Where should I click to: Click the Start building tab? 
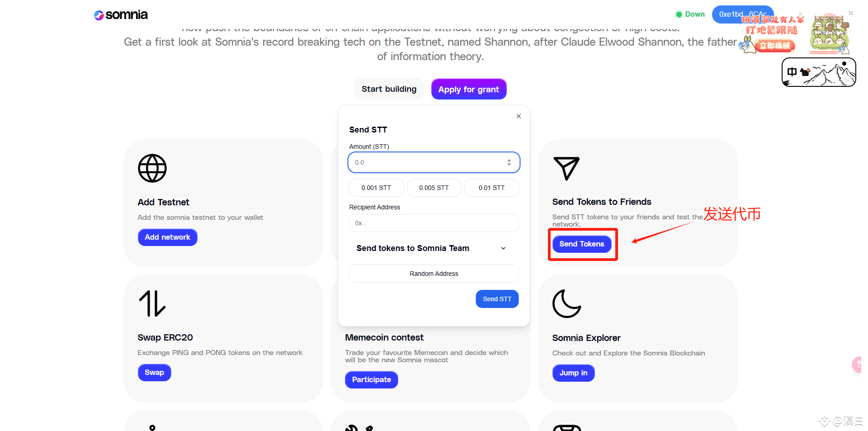[x=389, y=89]
